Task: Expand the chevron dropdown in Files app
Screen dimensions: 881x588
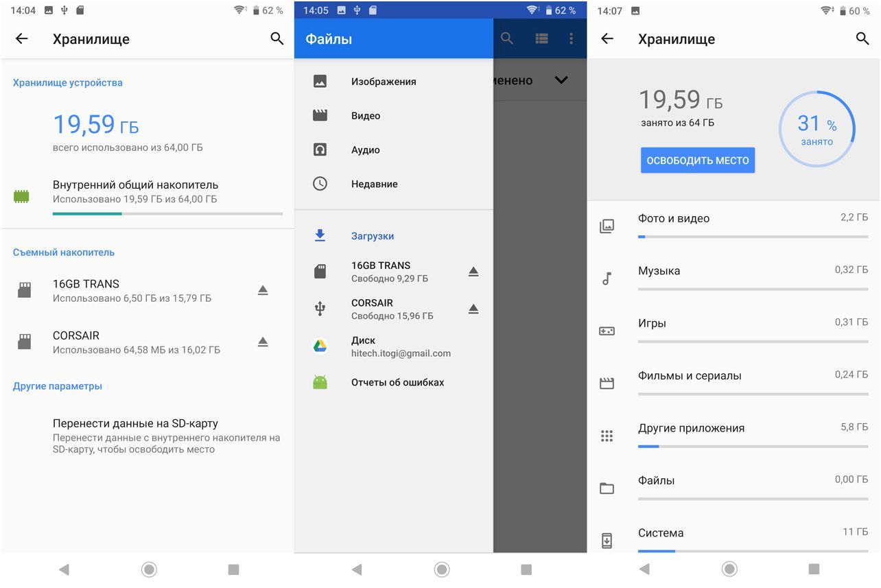Action: click(561, 80)
